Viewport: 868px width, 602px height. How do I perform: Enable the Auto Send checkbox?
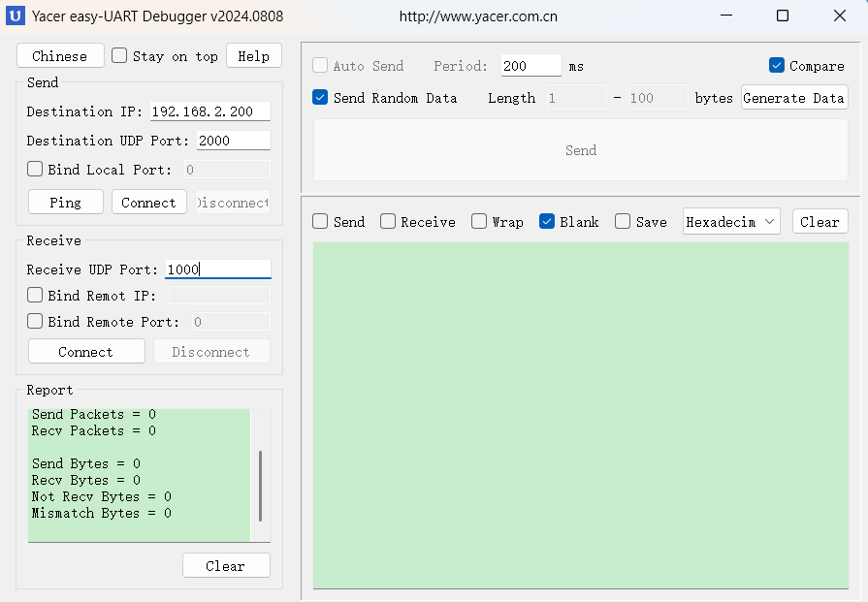[x=321, y=66]
